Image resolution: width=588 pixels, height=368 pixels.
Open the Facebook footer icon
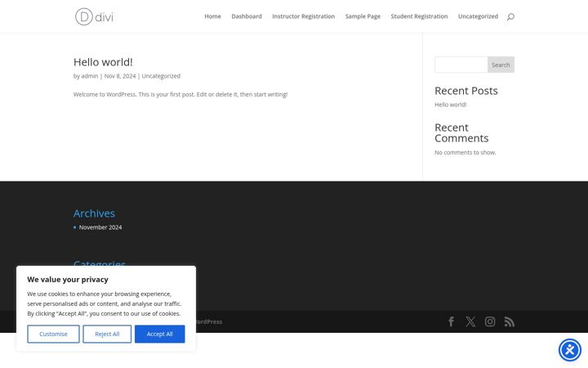coord(451,321)
